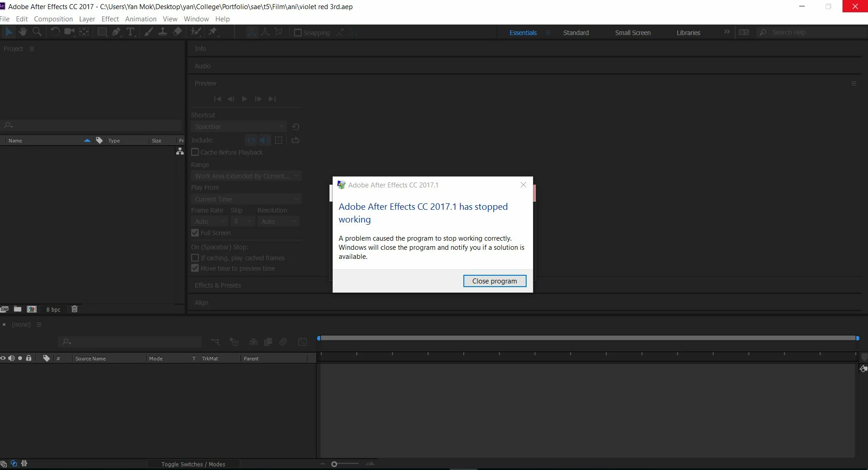The height and width of the screenshot is (470, 868).
Task: Click the video eye column toggle in timeline
Action: pyautogui.click(x=3, y=358)
